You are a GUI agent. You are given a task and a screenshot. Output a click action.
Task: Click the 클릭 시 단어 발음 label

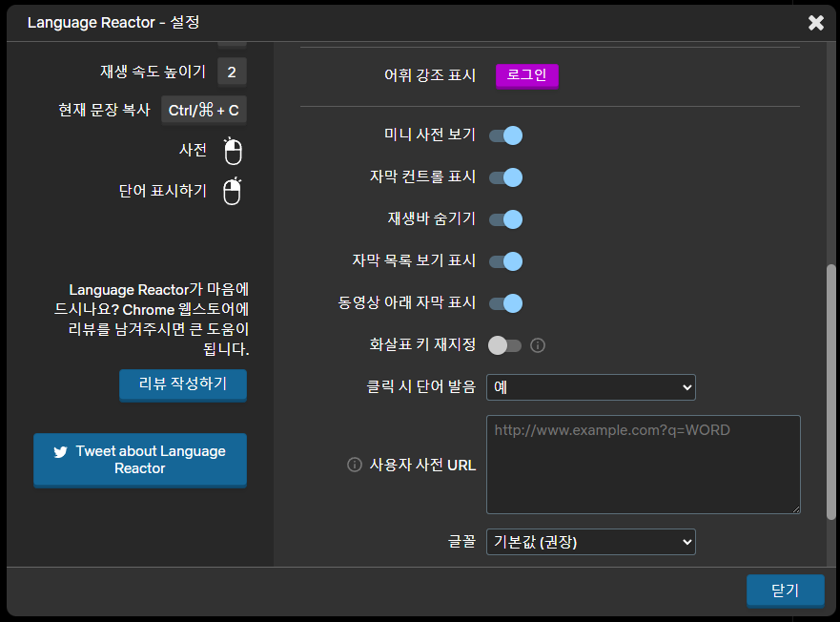click(421, 386)
